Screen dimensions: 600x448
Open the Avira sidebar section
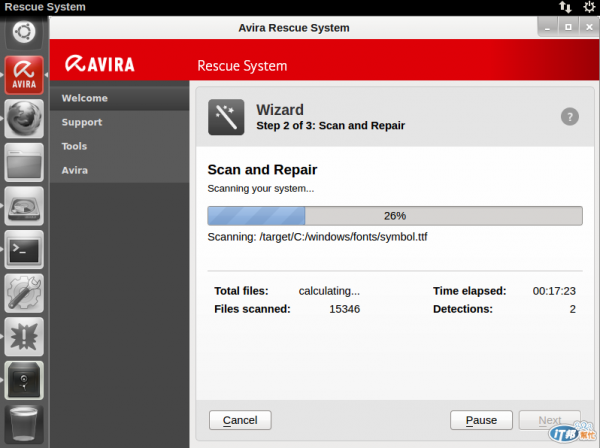tap(119, 171)
